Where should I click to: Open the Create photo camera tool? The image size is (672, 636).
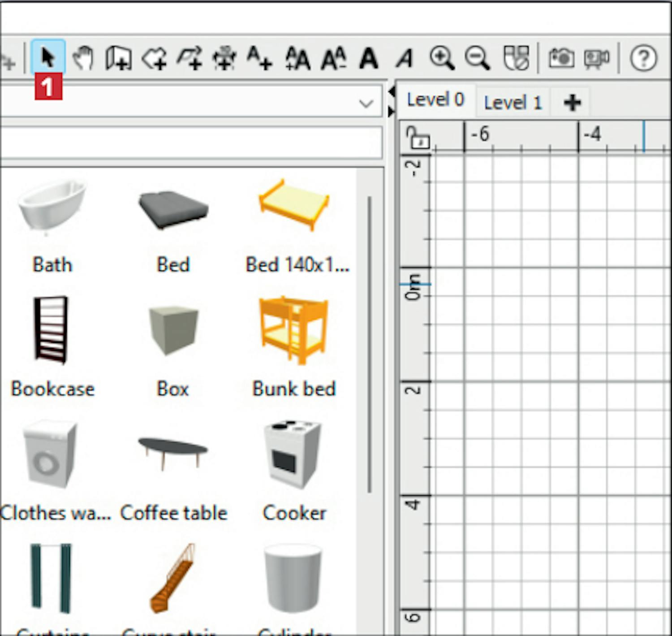coord(561,58)
